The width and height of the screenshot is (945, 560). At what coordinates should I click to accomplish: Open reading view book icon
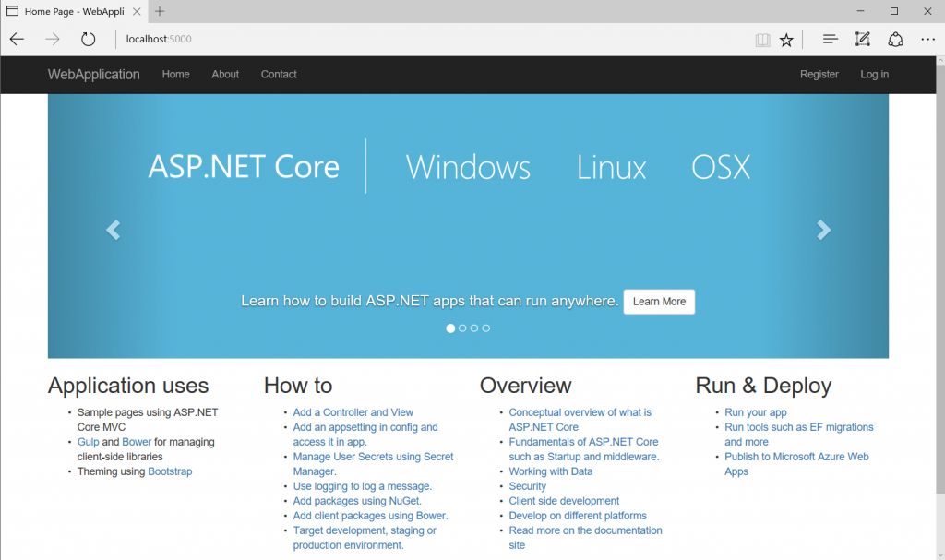point(762,40)
